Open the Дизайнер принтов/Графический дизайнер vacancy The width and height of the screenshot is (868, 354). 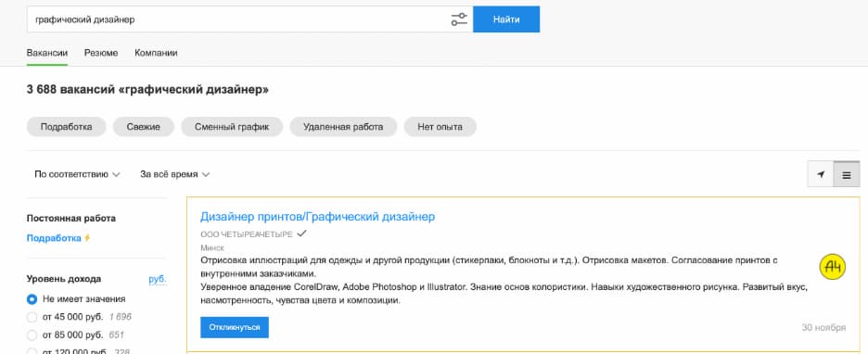[318, 216]
